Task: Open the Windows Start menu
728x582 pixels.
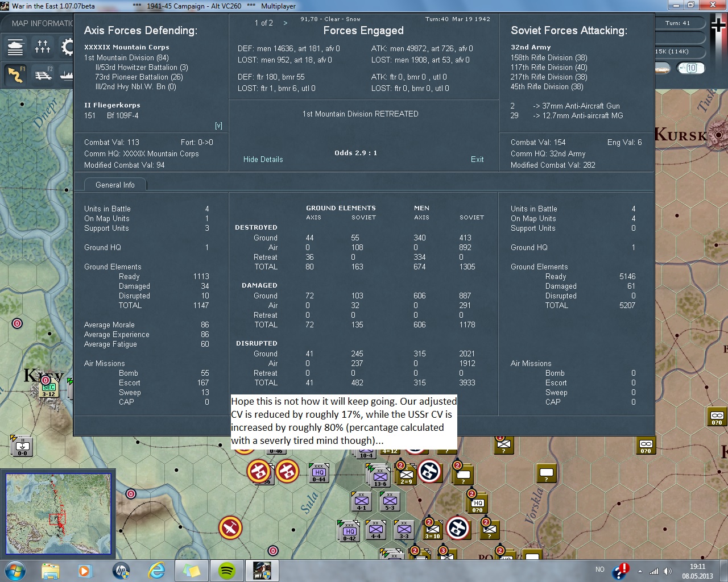Action: click(15, 570)
